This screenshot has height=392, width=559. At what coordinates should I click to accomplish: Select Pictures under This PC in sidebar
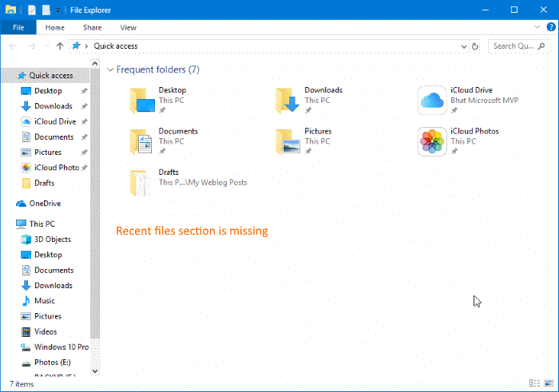(x=42, y=316)
